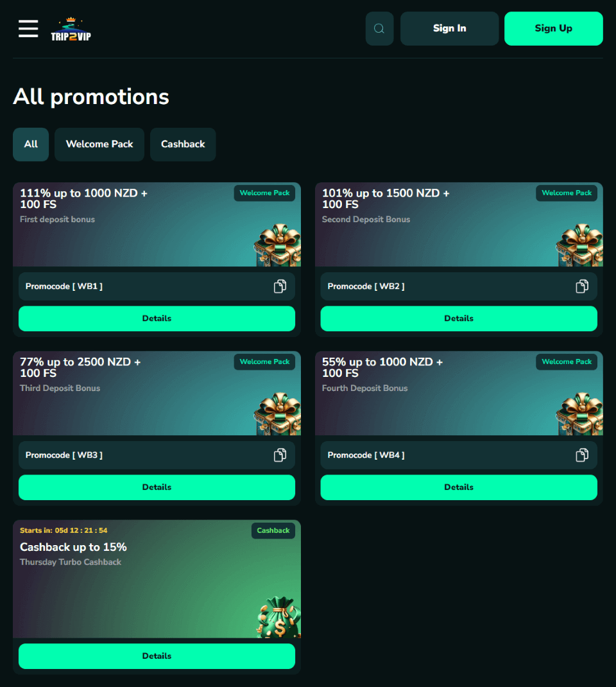The width and height of the screenshot is (616, 687).
Task: View details of the Thursday Turbo Cashback
Action: pyautogui.click(x=157, y=656)
